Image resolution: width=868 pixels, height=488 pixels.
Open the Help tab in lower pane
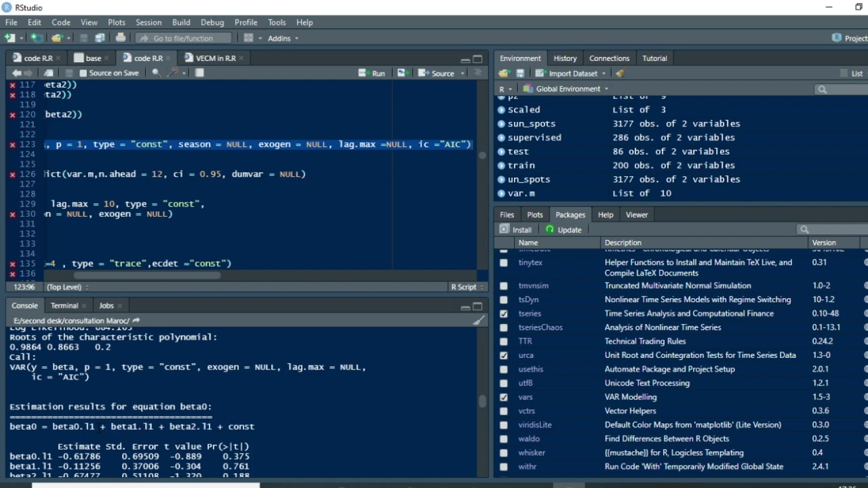(x=605, y=215)
